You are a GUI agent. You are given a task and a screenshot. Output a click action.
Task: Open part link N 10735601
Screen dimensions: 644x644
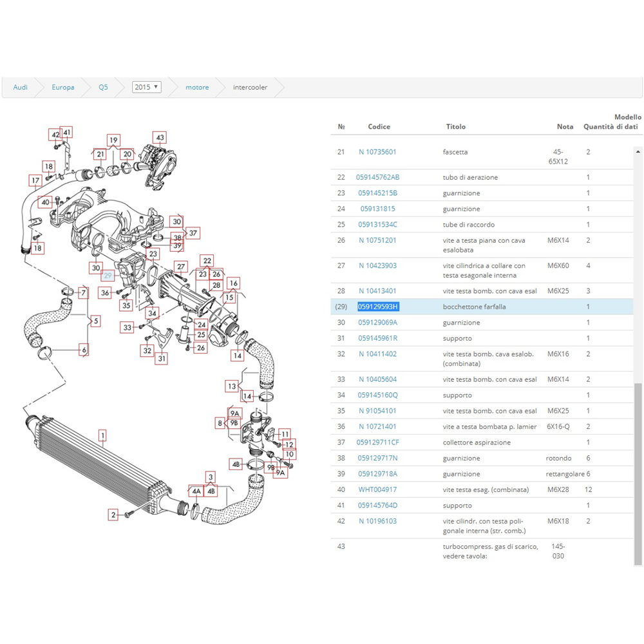pyautogui.click(x=377, y=152)
